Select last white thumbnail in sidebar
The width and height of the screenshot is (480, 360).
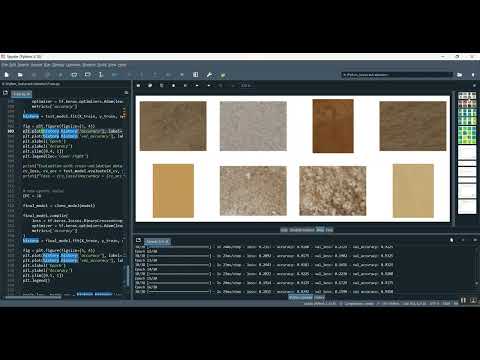pyautogui.click(x=467, y=206)
